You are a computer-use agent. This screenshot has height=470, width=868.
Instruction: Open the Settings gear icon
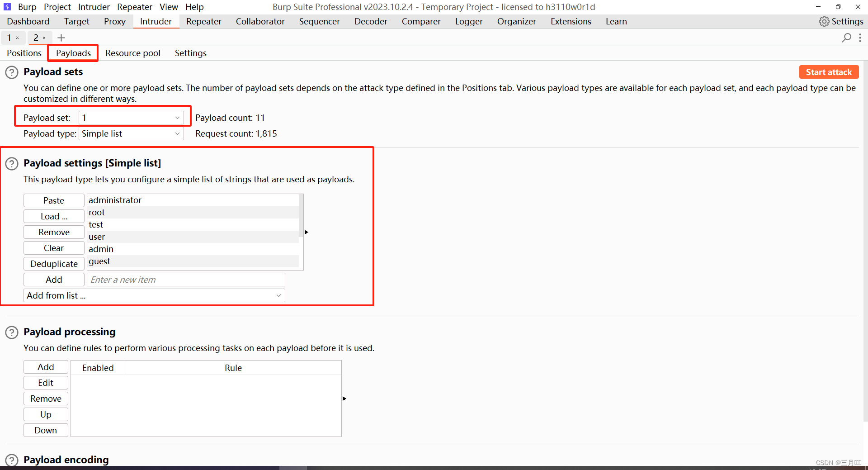pyautogui.click(x=824, y=21)
